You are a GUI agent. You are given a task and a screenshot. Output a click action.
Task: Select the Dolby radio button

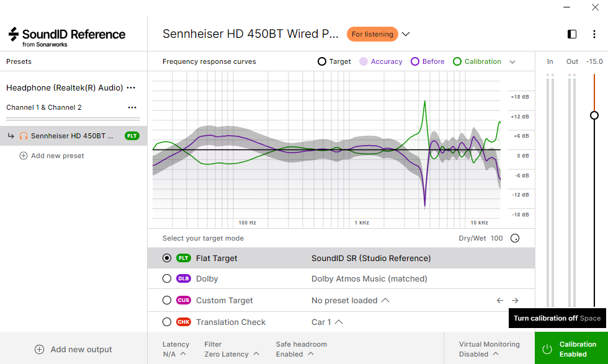point(167,278)
